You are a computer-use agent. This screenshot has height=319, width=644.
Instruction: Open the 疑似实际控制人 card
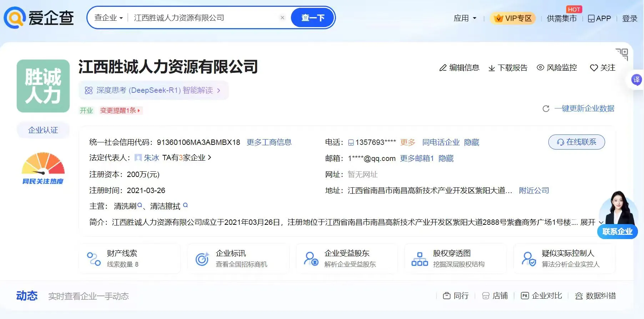click(x=564, y=259)
